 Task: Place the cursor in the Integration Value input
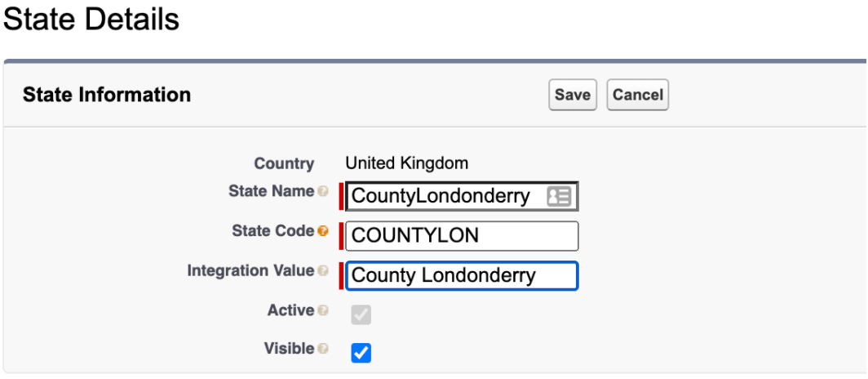[462, 275]
